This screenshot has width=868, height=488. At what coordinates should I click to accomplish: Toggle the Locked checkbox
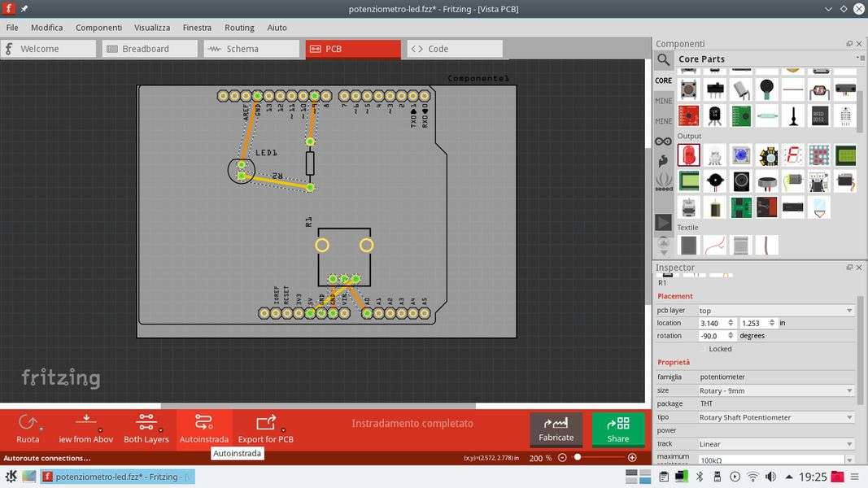point(703,349)
